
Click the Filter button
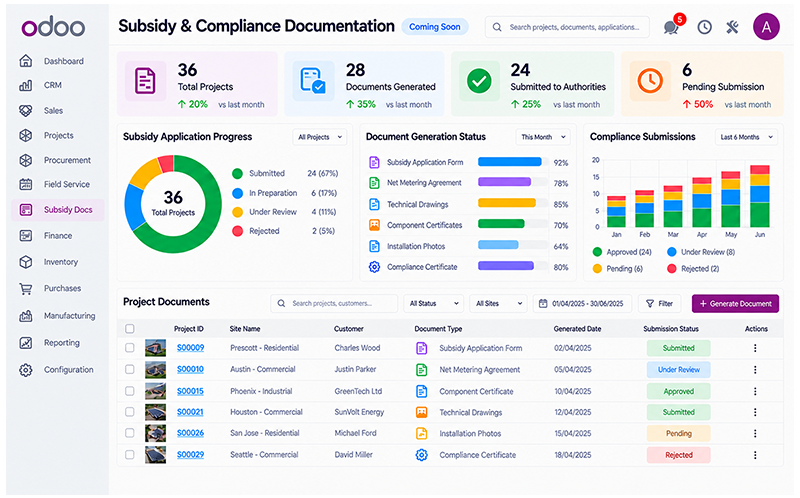(x=660, y=303)
